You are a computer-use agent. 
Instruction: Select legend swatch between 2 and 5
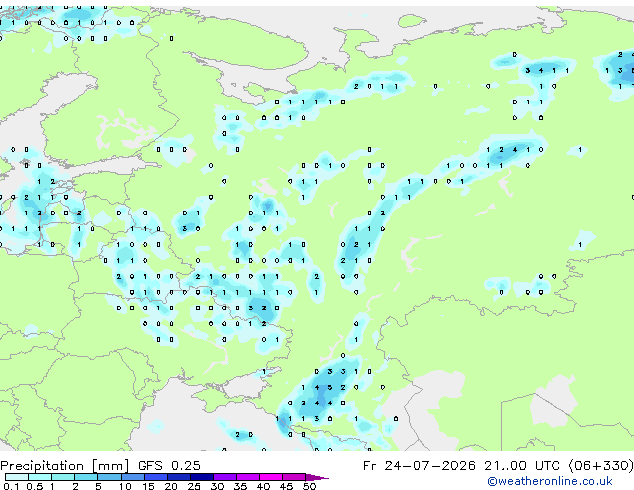(x=86, y=477)
